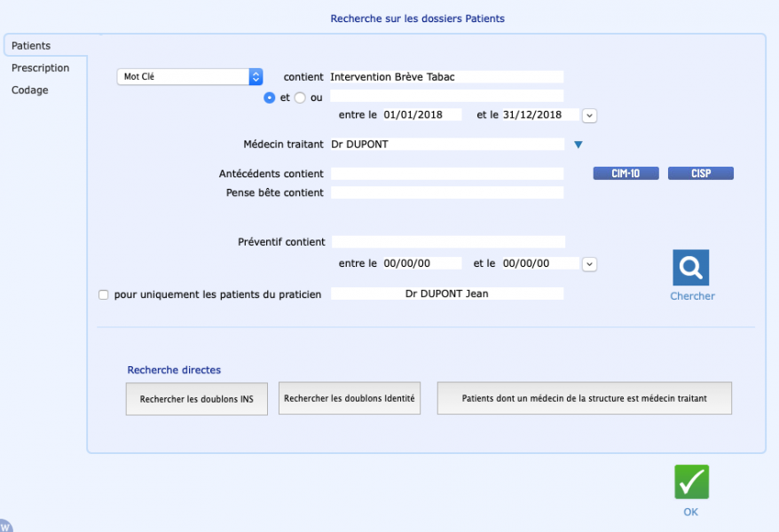Click the Pense bête contient field
Viewport: 779px width, 532px height.
pyautogui.click(x=447, y=192)
